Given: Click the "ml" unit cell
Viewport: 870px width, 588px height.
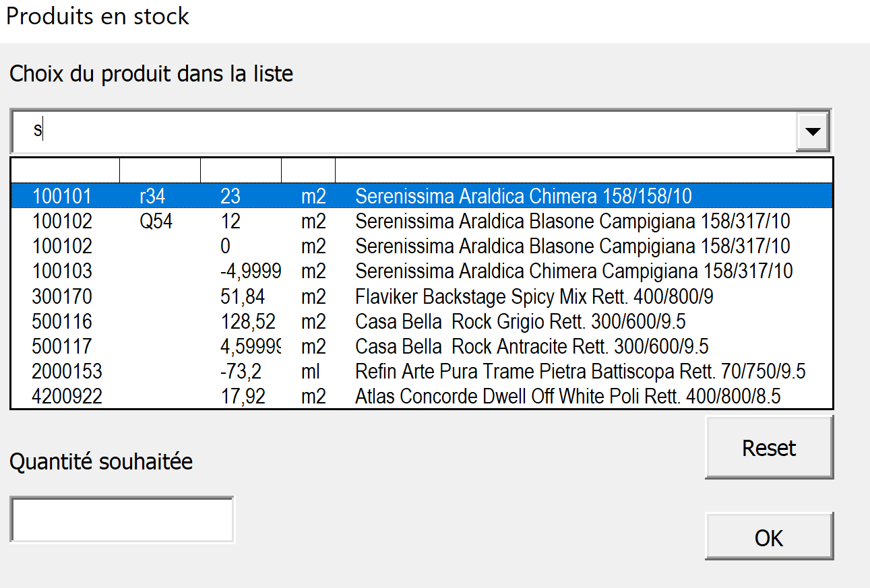Looking at the screenshot, I should click(x=311, y=371).
